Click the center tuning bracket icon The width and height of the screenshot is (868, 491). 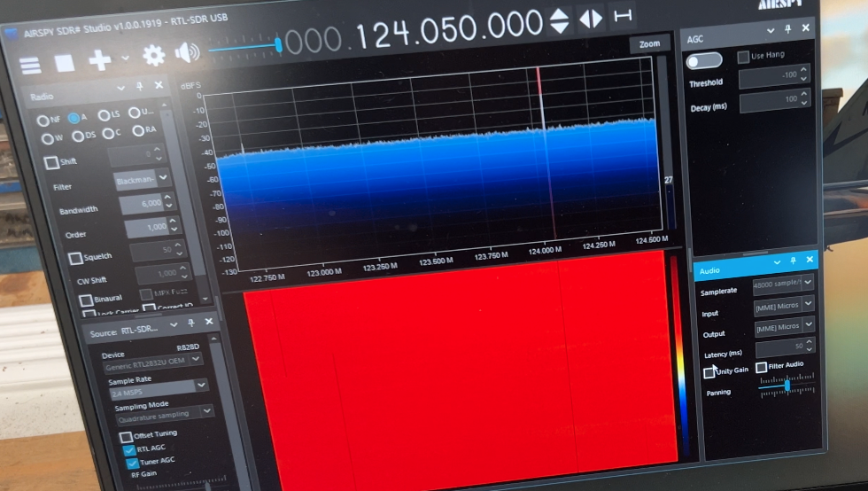[x=623, y=16]
